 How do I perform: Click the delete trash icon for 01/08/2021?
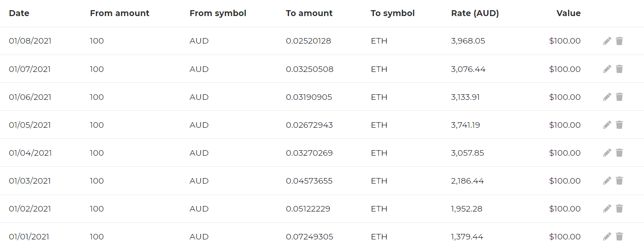point(619,41)
